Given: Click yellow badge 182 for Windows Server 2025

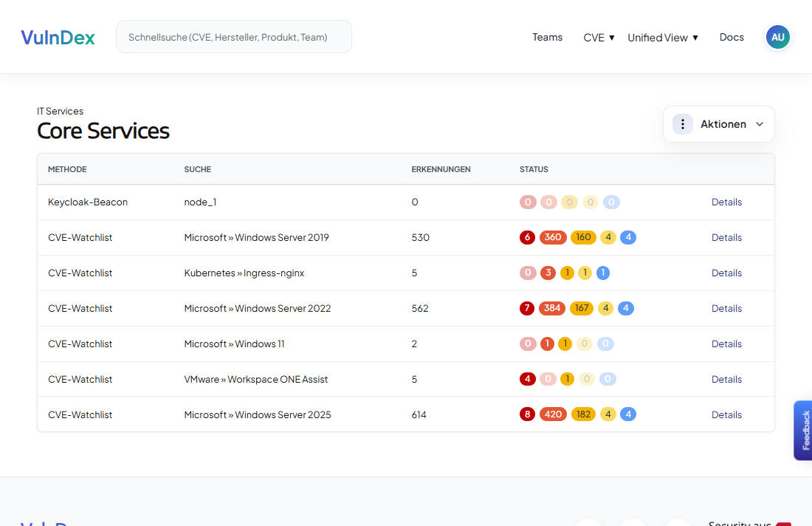Looking at the screenshot, I should [583, 415].
